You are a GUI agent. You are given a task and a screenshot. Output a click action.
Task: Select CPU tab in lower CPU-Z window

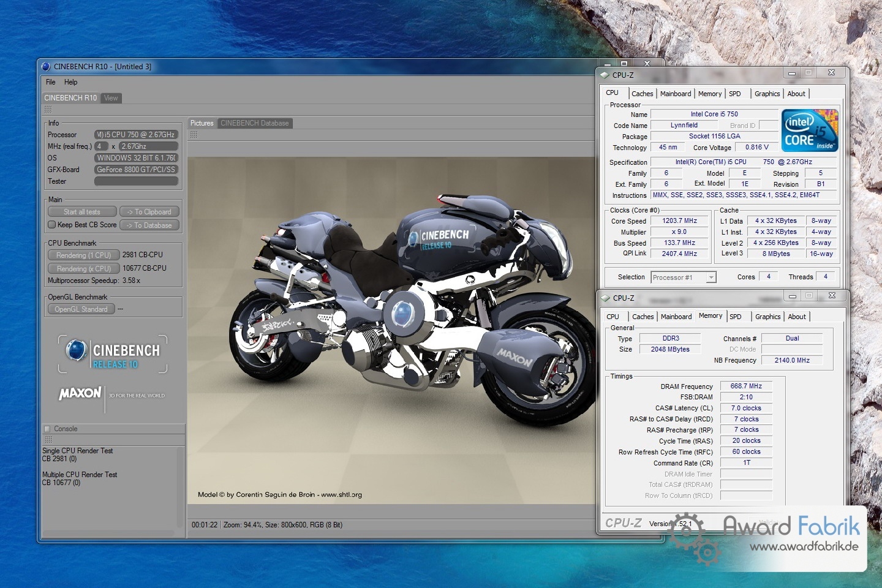coord(613,317)
